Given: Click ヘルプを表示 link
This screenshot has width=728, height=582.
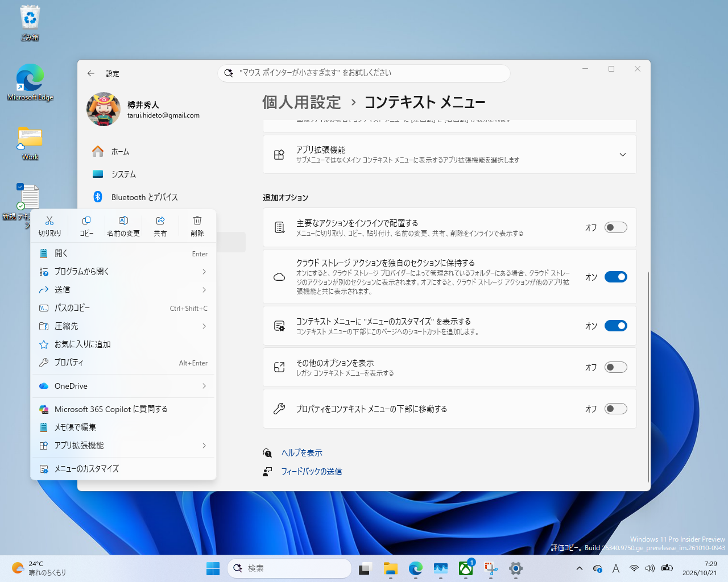Looking at the screenshot, I should tap(302, 453).
